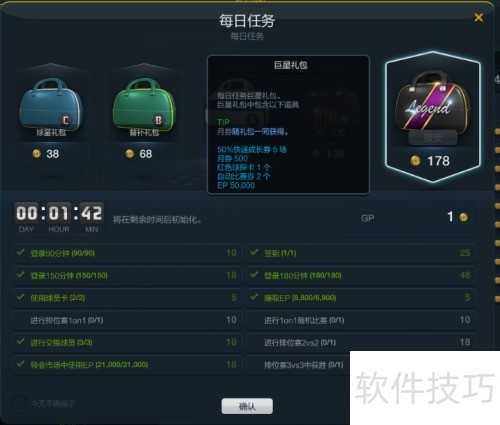Click the check mark of the sign-in (1/1) mission
Viewport: 500px width, 425px height.
[x=255, y=252]
